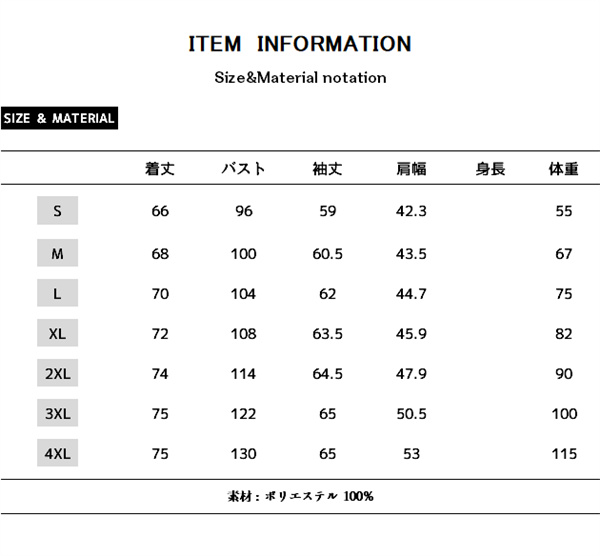Viewport: 600px width, 556px height.
Task: Click the SIZE & MATERIAL black label
Action: click(x=59, y=119)
